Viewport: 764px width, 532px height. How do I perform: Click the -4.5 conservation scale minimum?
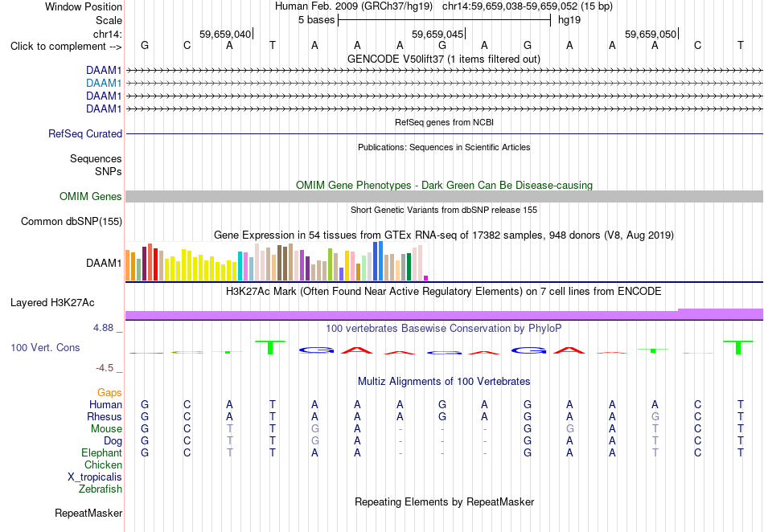[x=105, y=368]
